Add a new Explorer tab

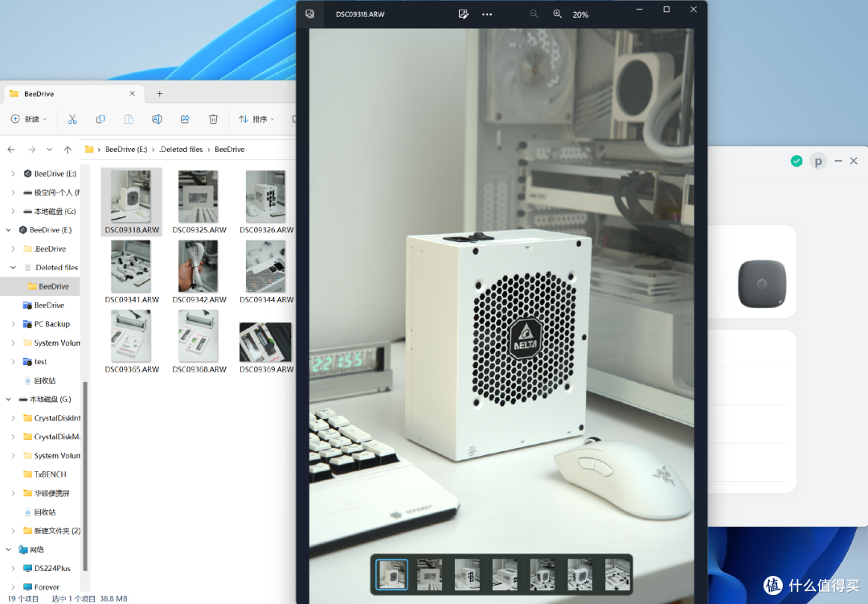pyautogui.click(x=159, y=93)
